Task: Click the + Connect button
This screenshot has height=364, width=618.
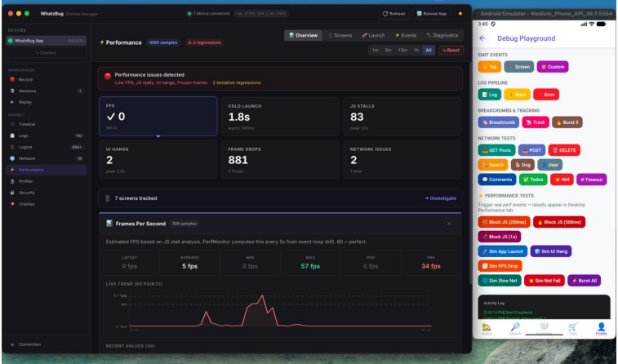Action: tap(46, 53)
